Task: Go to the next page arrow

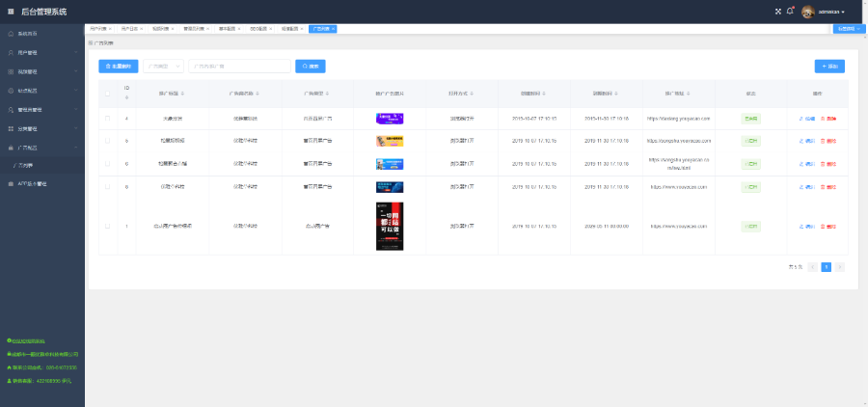Action: click(x=839, y=267)
